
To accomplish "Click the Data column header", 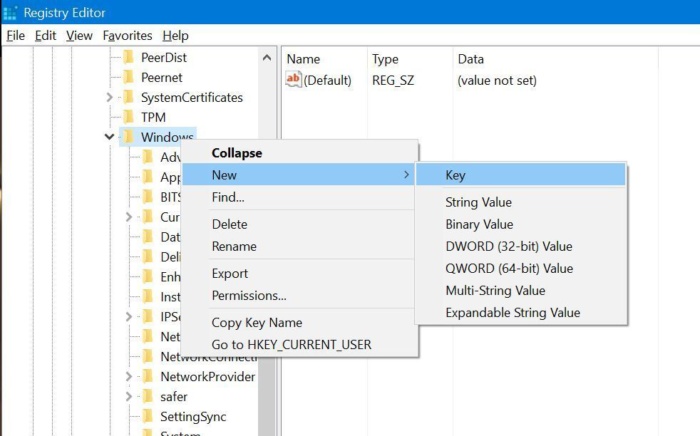I will point(470,59).
